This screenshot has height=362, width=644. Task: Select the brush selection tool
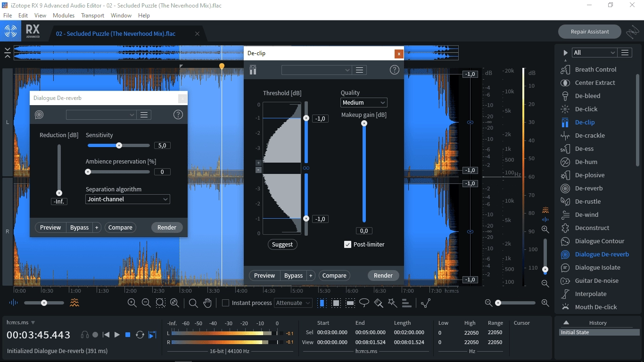click(379, 303)
